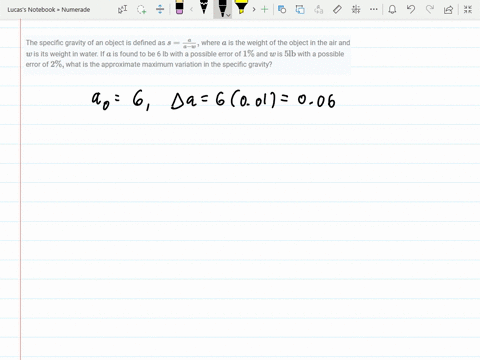Open the more options ellipsis menu
Image resolution: width=480 pixels, height=360 pixels.
point(374,9)
